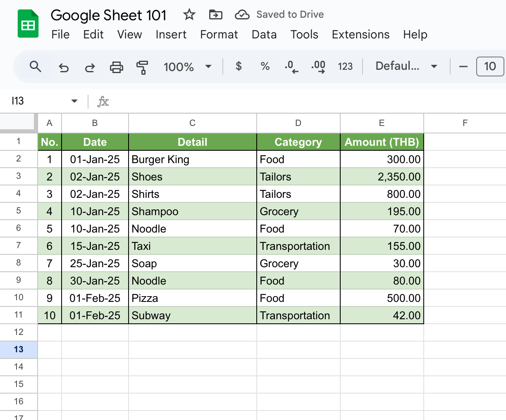Open the Print icon
The width and height of the screenshot is (506, 420).
pyautogui.click(x=116, y=66)
